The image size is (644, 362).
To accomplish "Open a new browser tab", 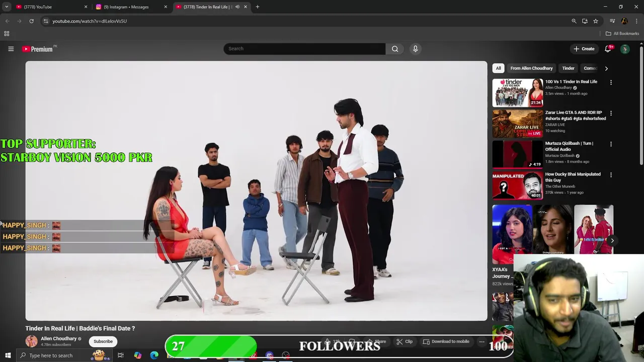I will pyautogui.click(x=257, y=7).
